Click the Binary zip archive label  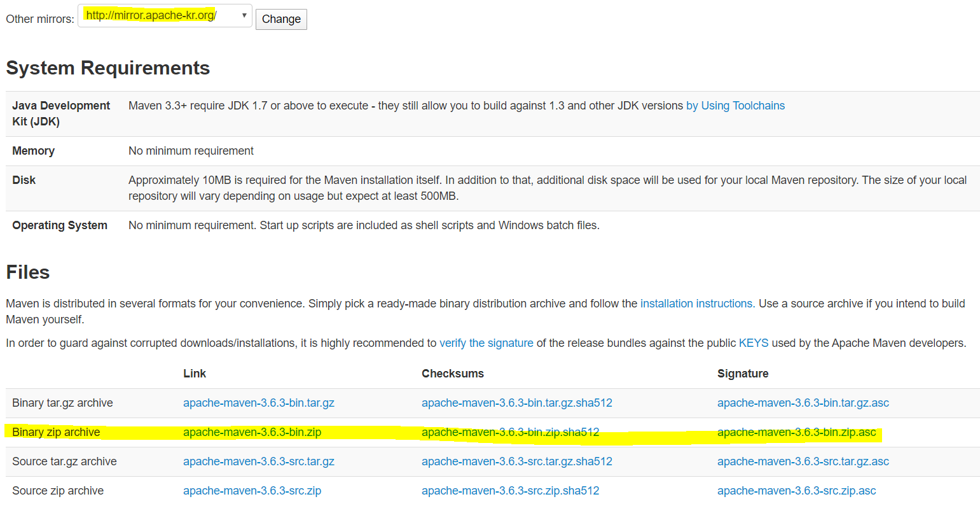click(x=56, y=432)
